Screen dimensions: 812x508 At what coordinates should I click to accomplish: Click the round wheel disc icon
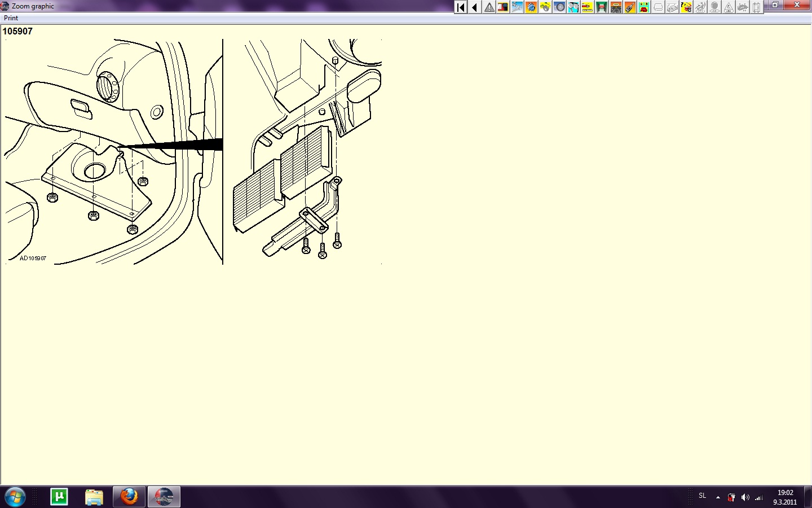[x=559, y=7]
